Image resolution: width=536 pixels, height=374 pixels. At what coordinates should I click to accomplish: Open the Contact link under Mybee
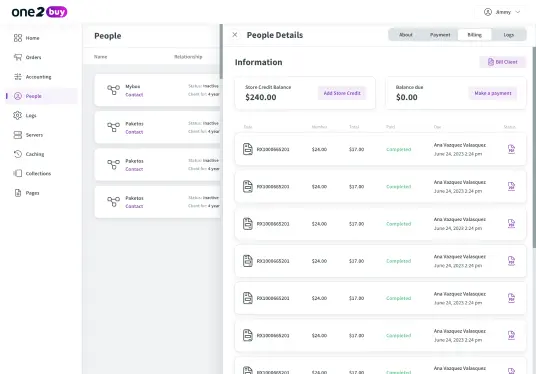tap(134, 95)
